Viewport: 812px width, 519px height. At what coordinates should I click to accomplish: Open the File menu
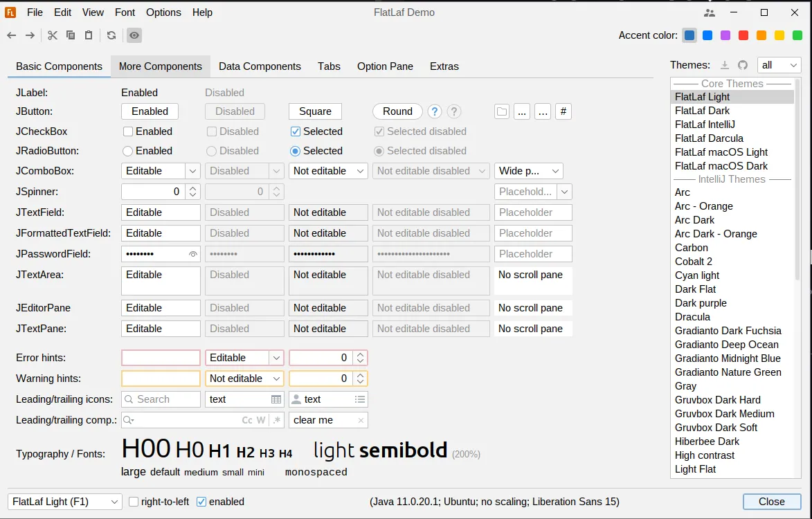tap(35, 12)
